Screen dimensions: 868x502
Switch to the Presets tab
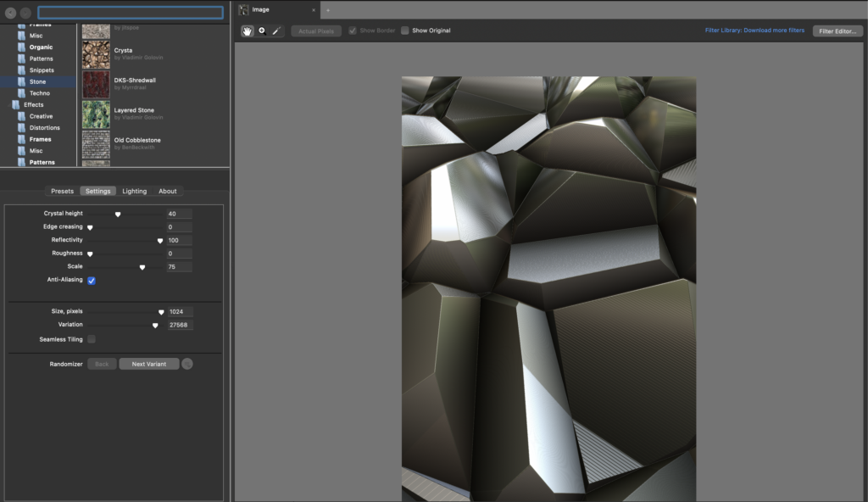62,191
